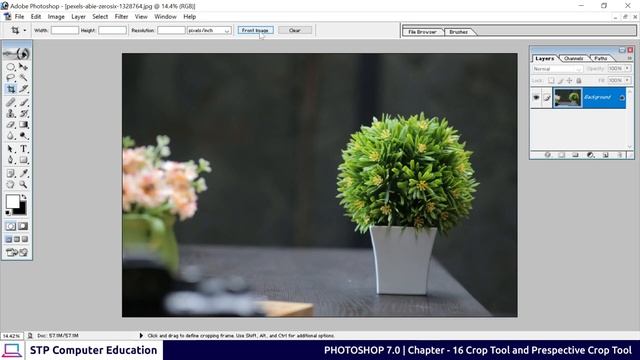Select the Rectangle shape tool

pos(23,160)
